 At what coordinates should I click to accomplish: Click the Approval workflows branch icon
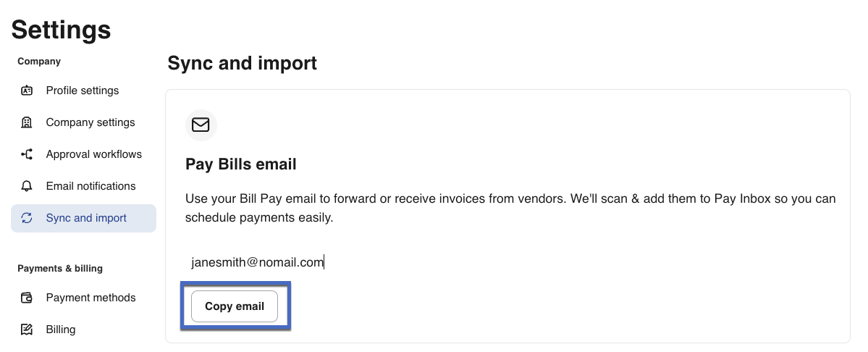click(x=27, y=154)
